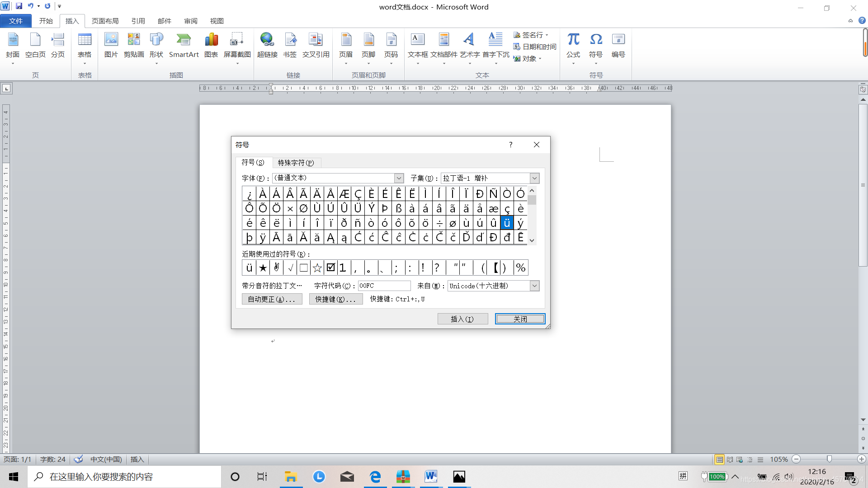Viewport: 868px width, 488px height.
Task: Switch to 特殊字符 tab
Action: tap(296, 163)
